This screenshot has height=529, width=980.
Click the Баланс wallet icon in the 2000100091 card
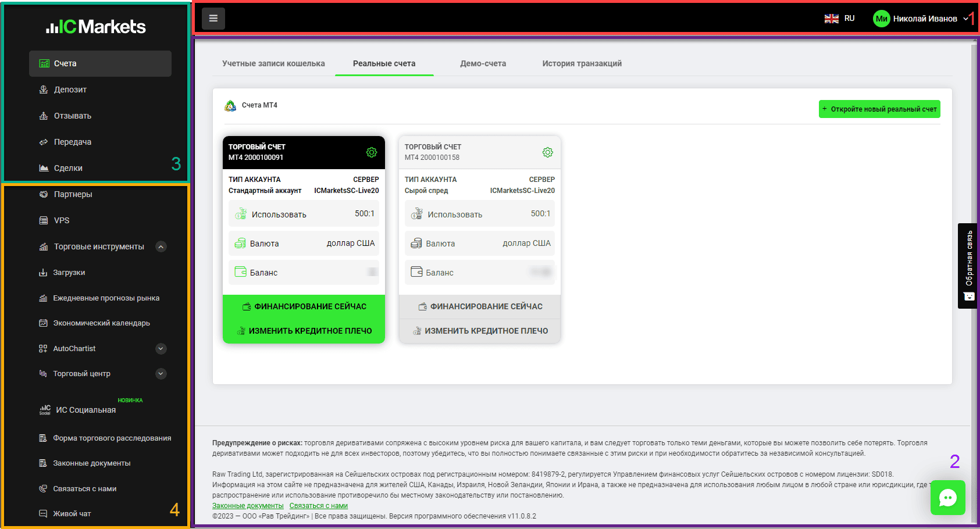coord(240,271)
